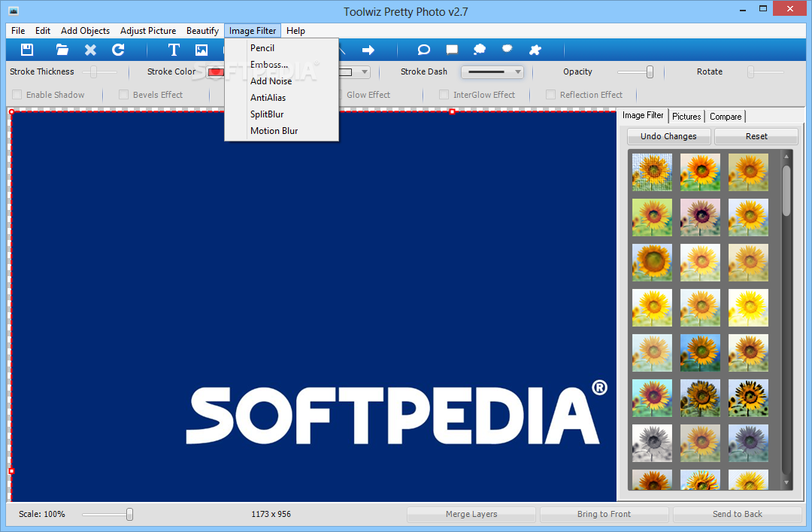Viewport: 812px width, 532px height.
Task: Open the Help menu
Action: (x=295, y=31)
